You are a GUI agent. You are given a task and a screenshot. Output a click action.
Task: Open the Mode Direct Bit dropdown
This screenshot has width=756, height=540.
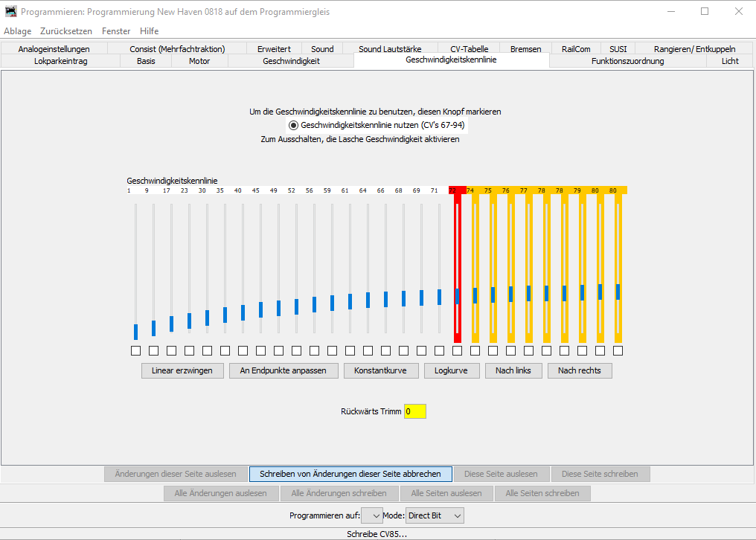point(435,515)
